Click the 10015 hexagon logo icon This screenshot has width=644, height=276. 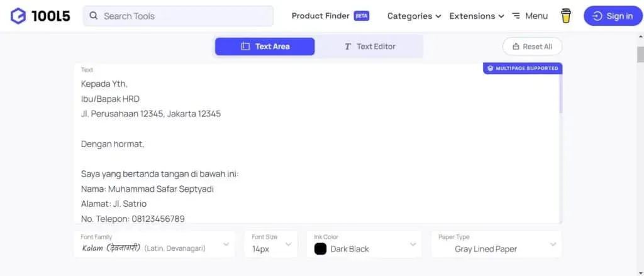pyautogui.click(x=18, y=16)
